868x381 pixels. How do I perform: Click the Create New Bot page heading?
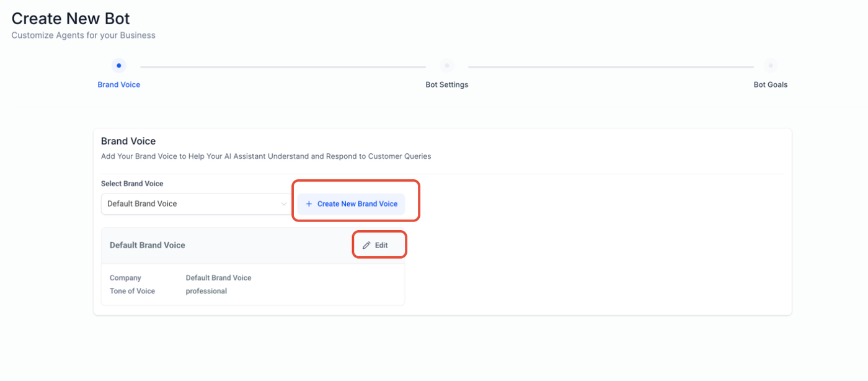71,19
